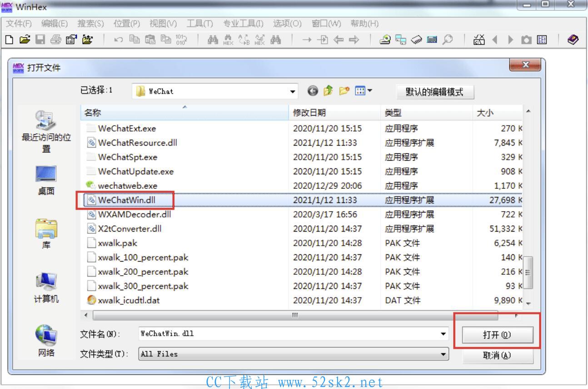The image size is (588, 389).
Task: Select the X2tConverter.dll file
Action: pyautogui.click(x=130, y=229)
